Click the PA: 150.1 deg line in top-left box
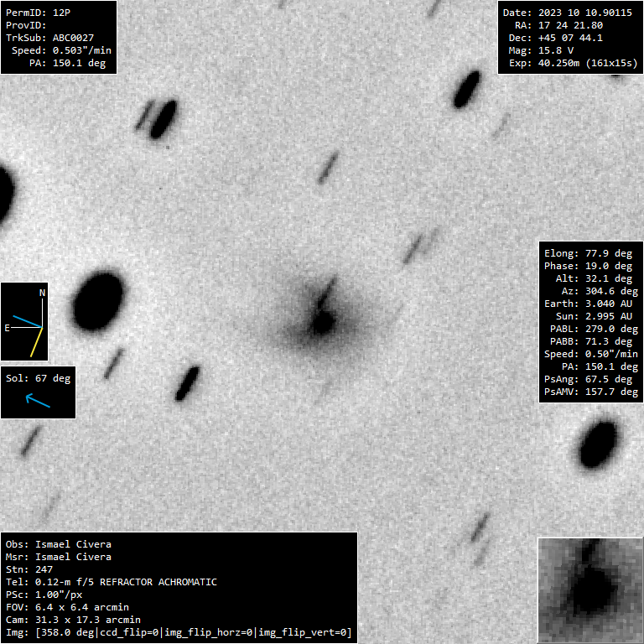The height and width of the screenshot is (644, 644). [68, 63]
